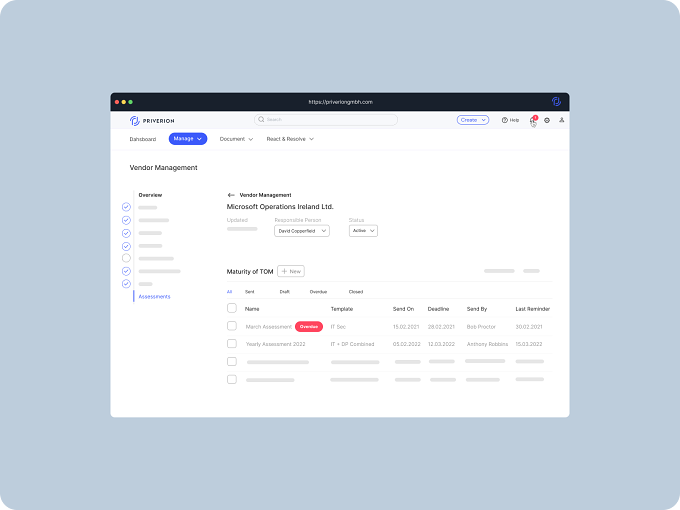
Task: Click the 12.03.2022 deadline cell
Action: 441,344
